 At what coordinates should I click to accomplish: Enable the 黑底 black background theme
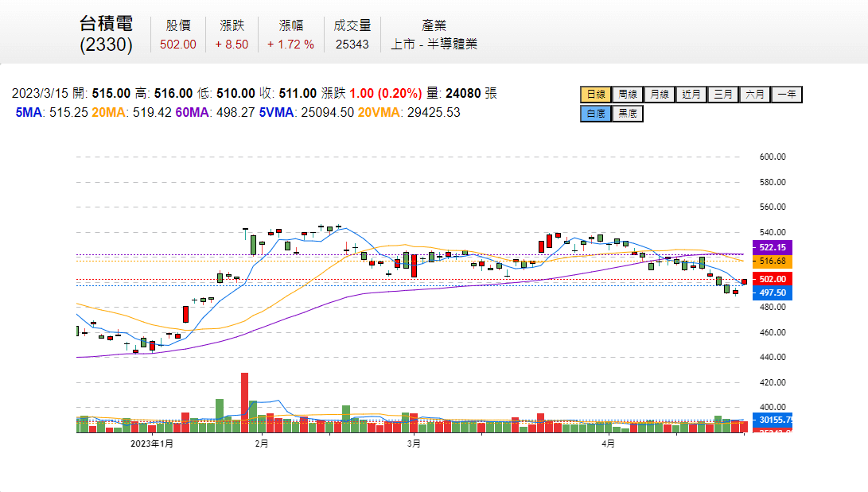tap(628, 114)
